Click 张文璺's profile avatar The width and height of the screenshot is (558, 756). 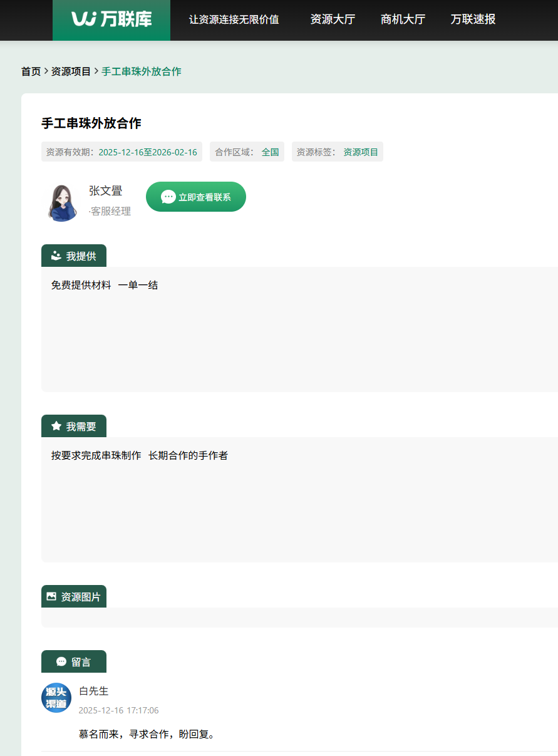(x=61, y=202)
